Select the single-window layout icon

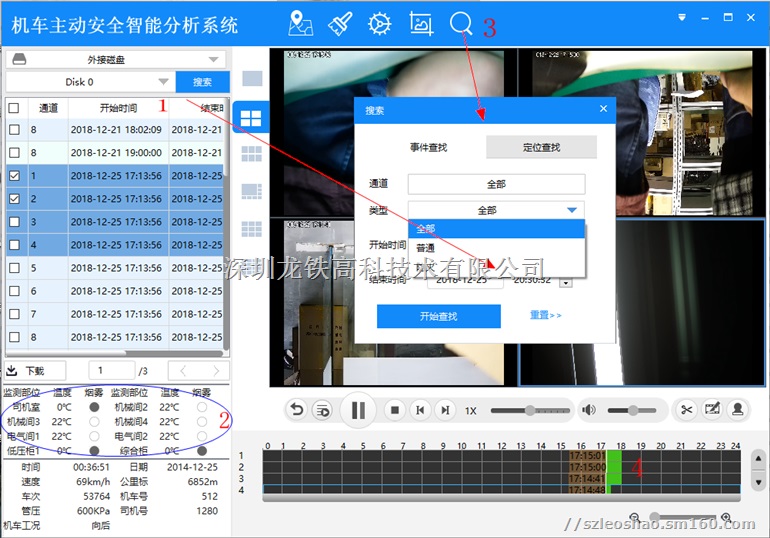(x=252, y=79)
